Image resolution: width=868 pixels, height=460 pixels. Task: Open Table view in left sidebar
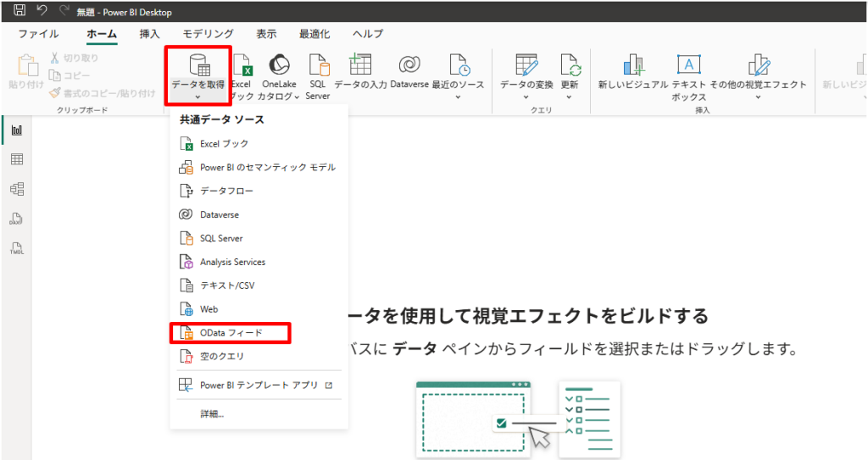pos(16,159)
